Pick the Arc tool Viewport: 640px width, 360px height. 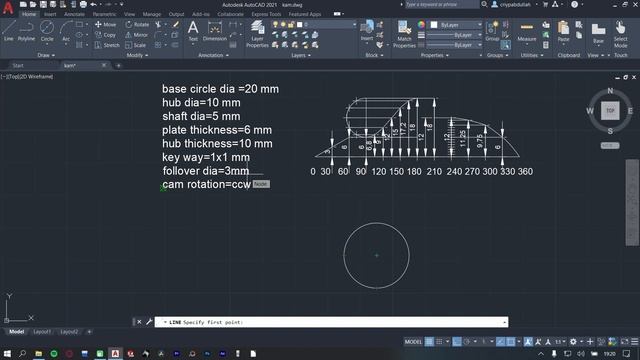[66, 31]
